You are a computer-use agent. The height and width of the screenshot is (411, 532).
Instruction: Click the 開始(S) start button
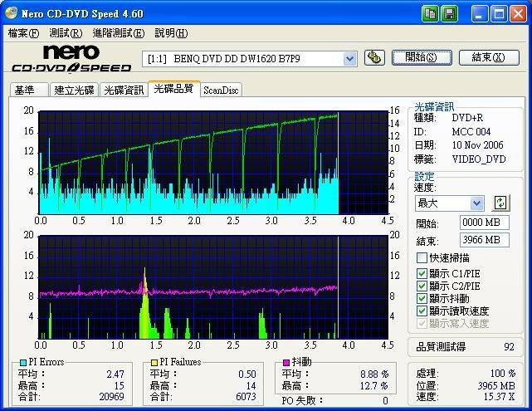coord(422,57)
